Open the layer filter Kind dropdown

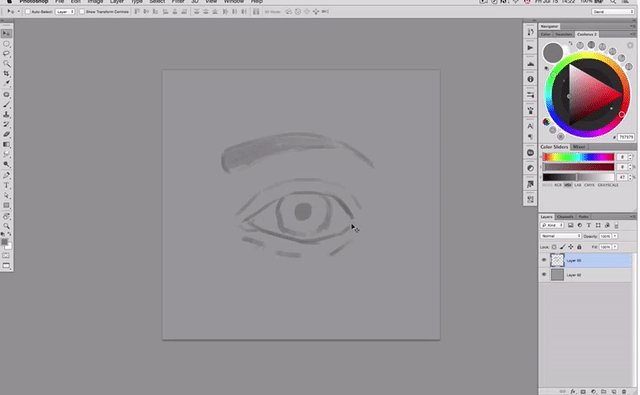[552, 225]
